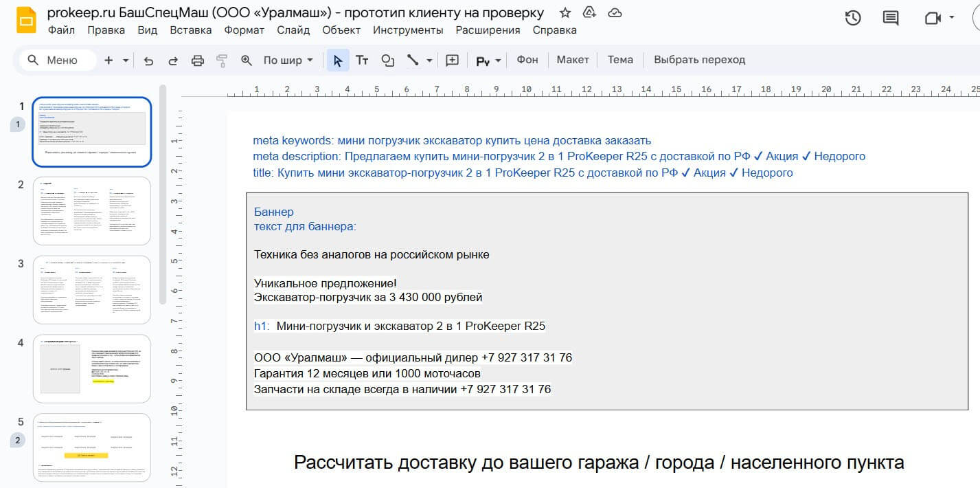Add a comment via toolbar icon

[x=452, y=60]
